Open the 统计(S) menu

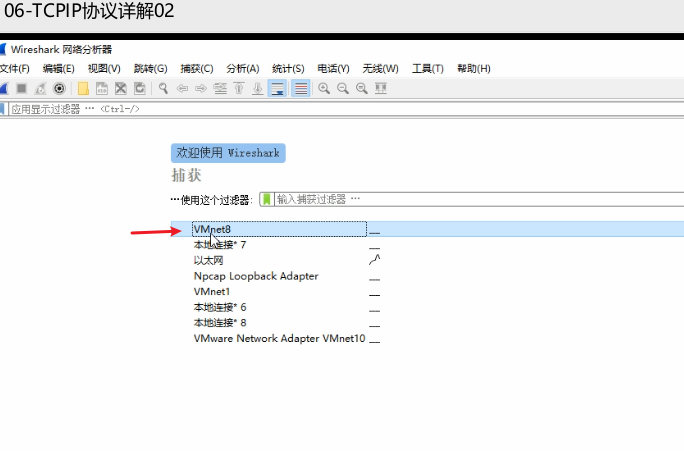pyautogui.click(x=288, y=68)
